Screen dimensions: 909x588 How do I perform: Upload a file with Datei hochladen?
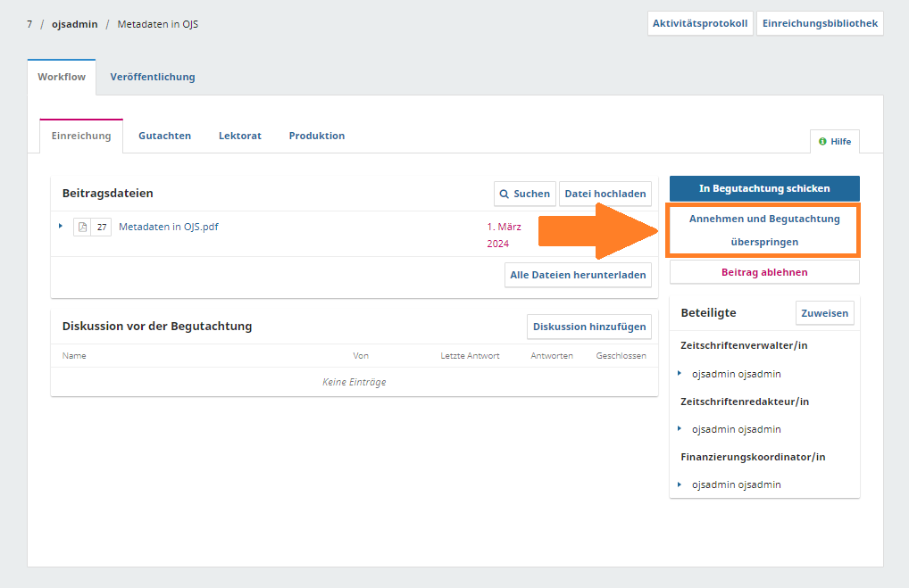click(x=605, y=194)
